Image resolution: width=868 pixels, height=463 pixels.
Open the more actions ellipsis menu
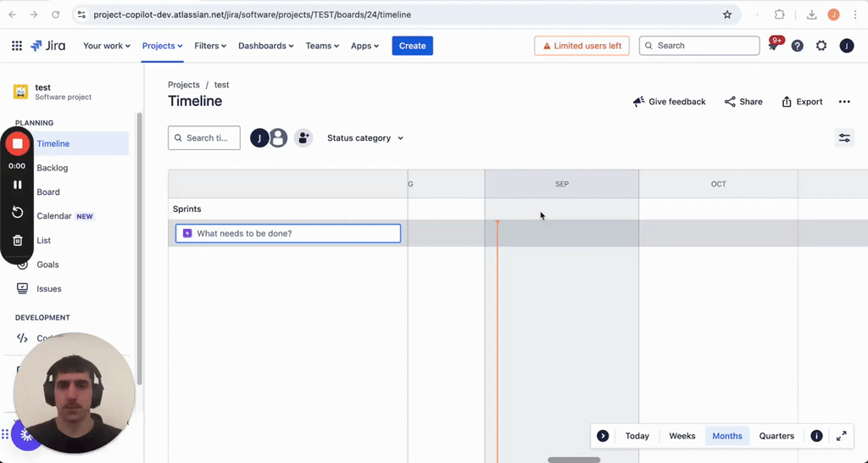click(844, 102)
